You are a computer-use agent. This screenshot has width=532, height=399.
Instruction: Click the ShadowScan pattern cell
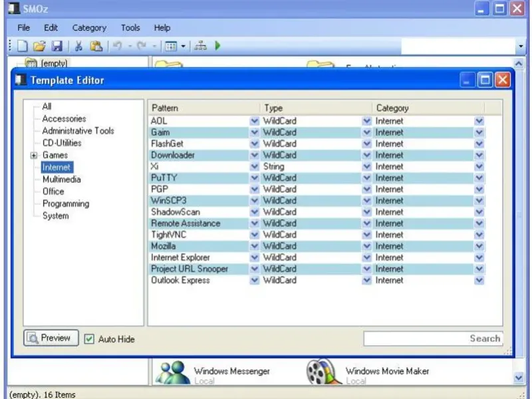(199, 212)
